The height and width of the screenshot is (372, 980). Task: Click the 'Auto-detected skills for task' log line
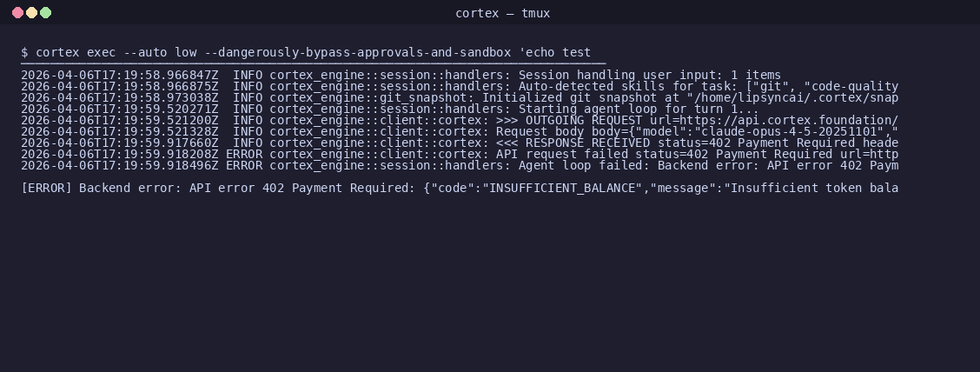[460, 86]
